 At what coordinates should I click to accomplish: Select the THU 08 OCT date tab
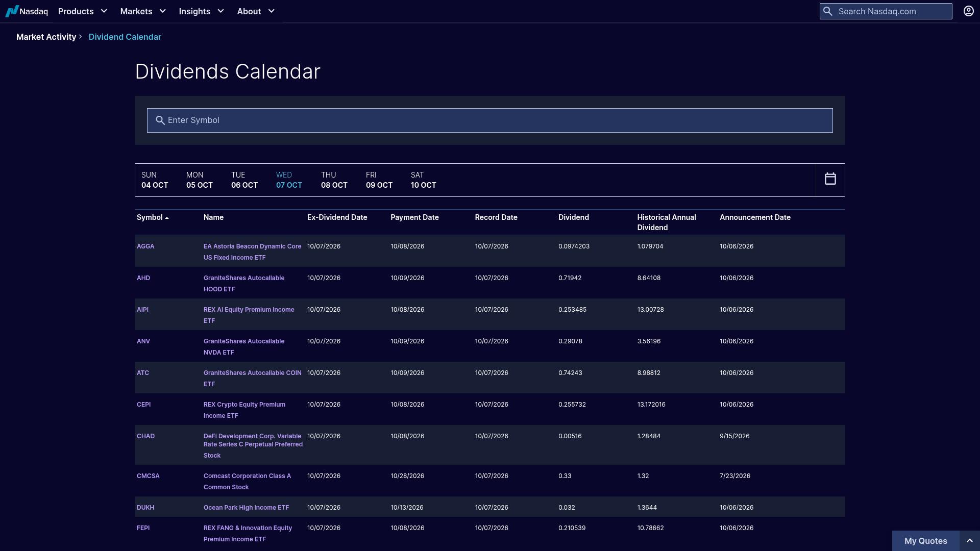point(334,180)
